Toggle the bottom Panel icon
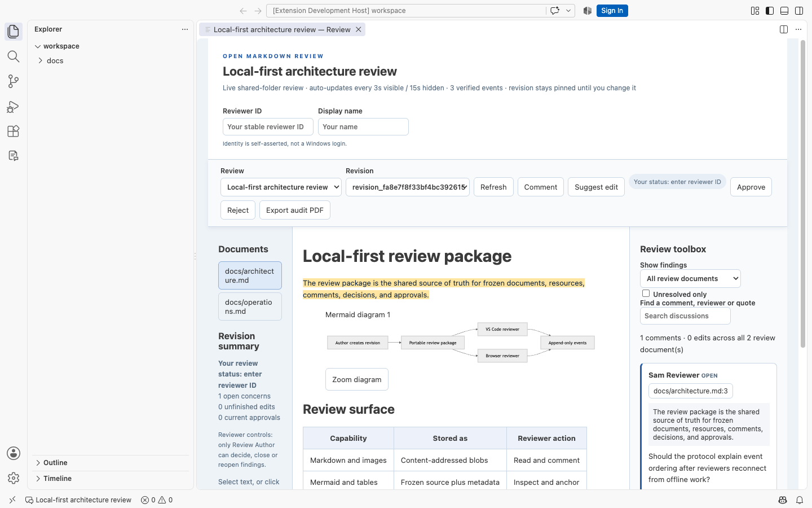 [x=784, y=11]
